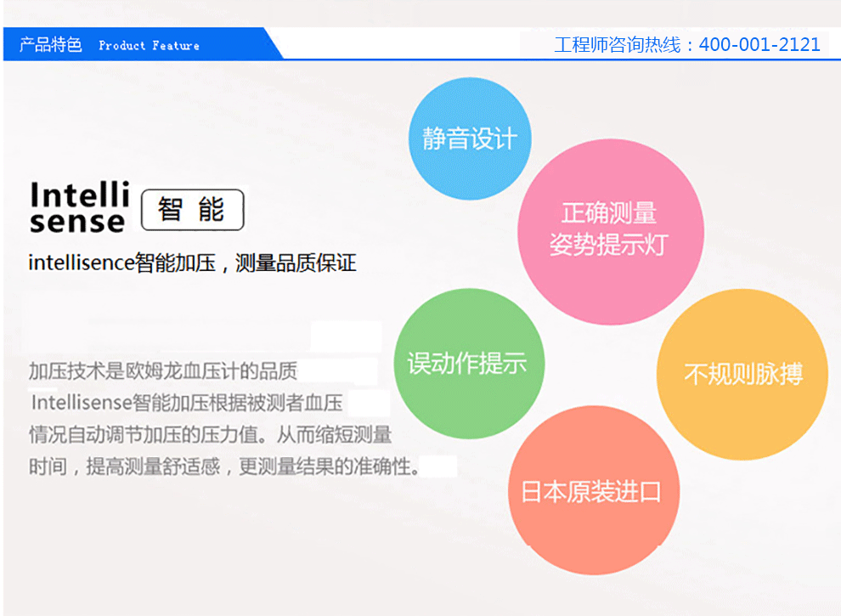Click the line starting 情况自动调节加压

(x=210, y=434)
